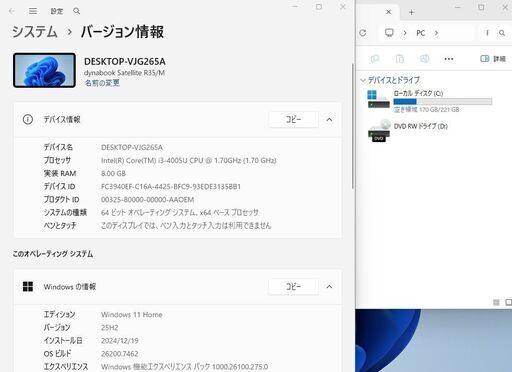Toggle 詳細 details pane button
The image size is (512, 372).
tap(493, 59)
